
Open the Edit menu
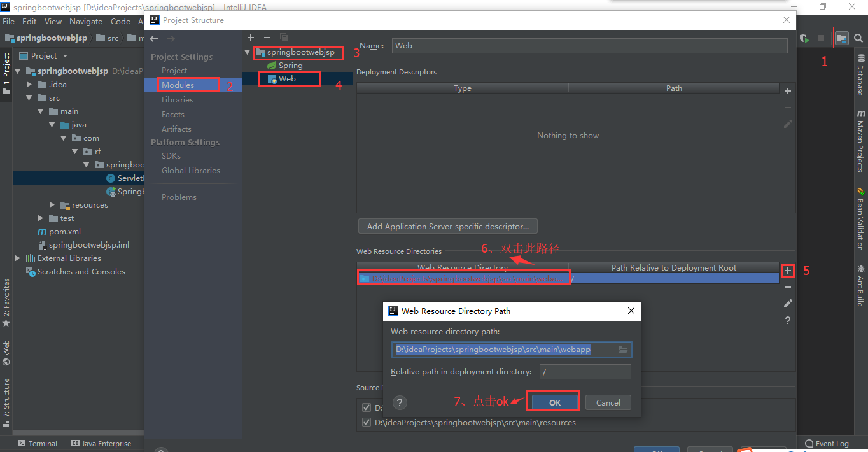point(29,22)
